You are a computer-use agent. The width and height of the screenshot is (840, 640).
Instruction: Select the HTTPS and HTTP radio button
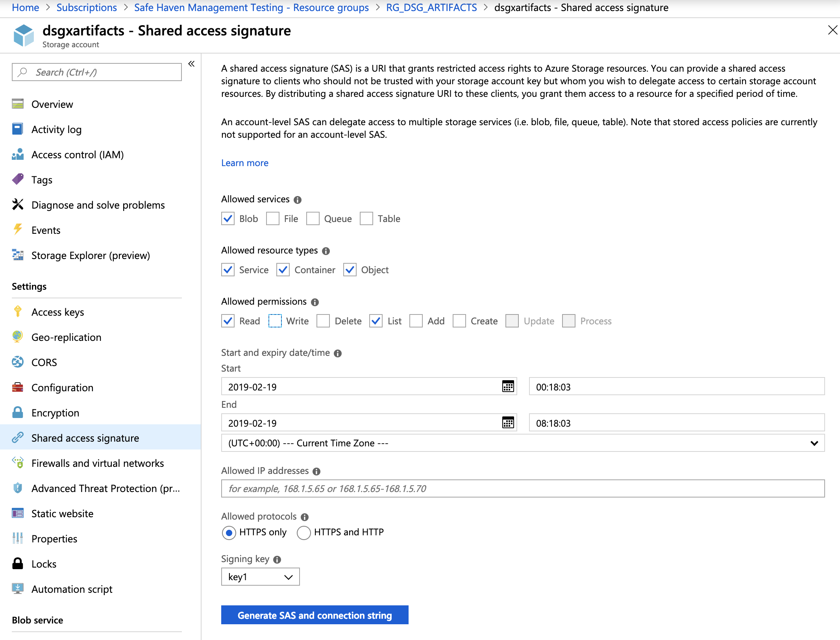[x=303, y=533]
